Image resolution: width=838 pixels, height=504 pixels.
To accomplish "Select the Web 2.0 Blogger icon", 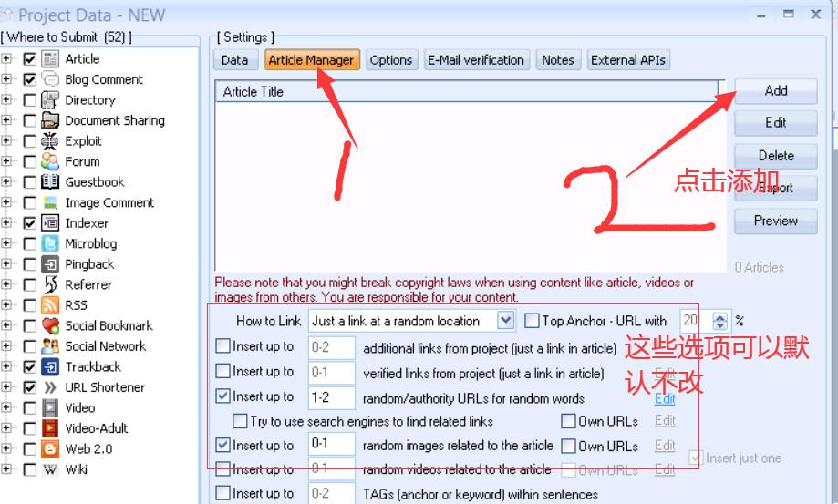I will (51, 448).
